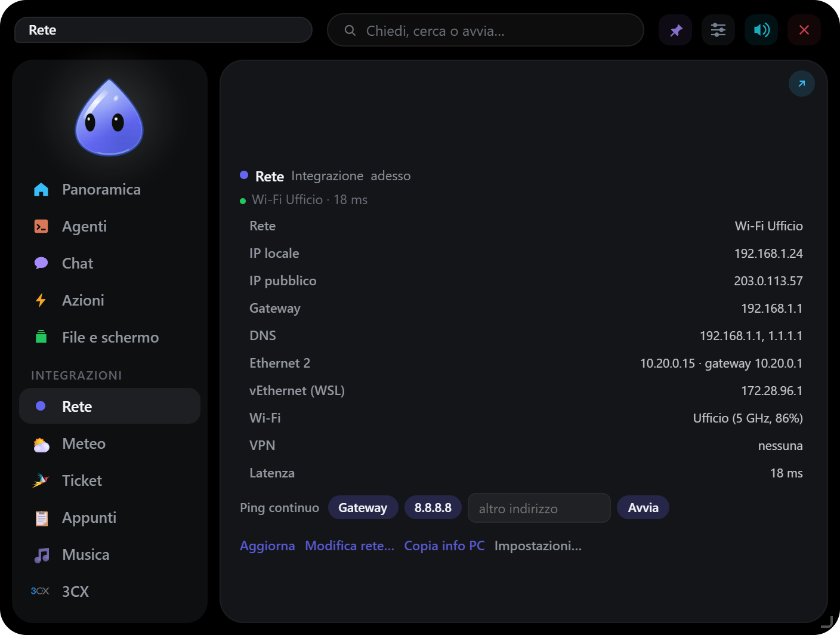Select Gateway ping target chip
This screenshot has width=840, height=635.
click(x=363, y=508)
